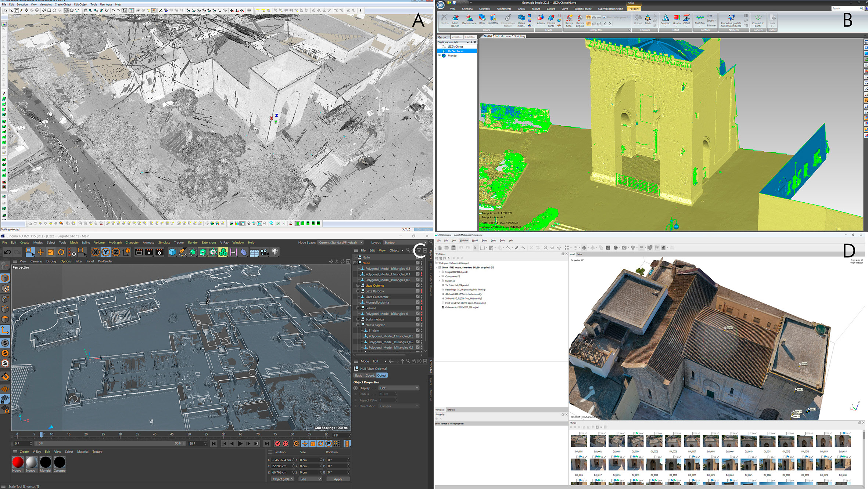
Task: Select the Cinema 4D Rotate tool
Action: click(x=61, y=252)
